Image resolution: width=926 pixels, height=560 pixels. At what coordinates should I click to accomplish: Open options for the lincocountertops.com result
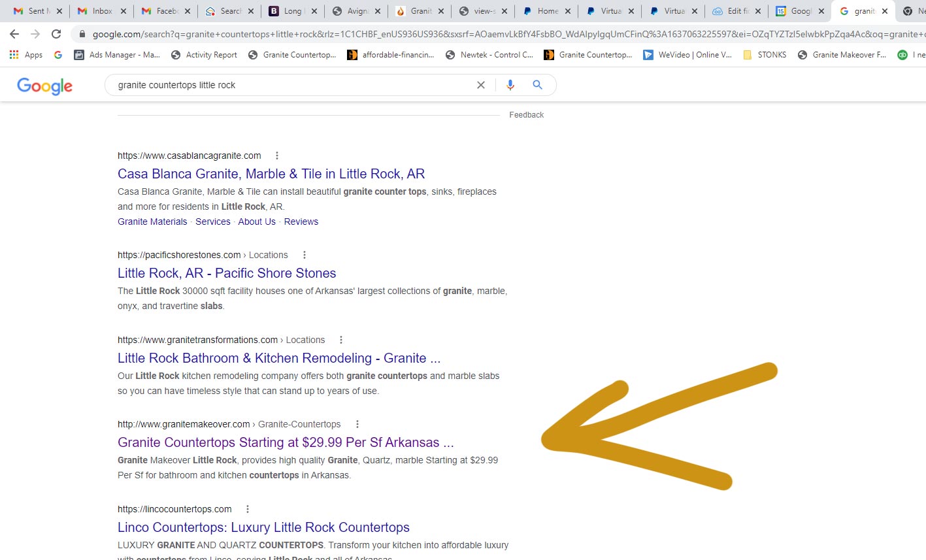247,509
